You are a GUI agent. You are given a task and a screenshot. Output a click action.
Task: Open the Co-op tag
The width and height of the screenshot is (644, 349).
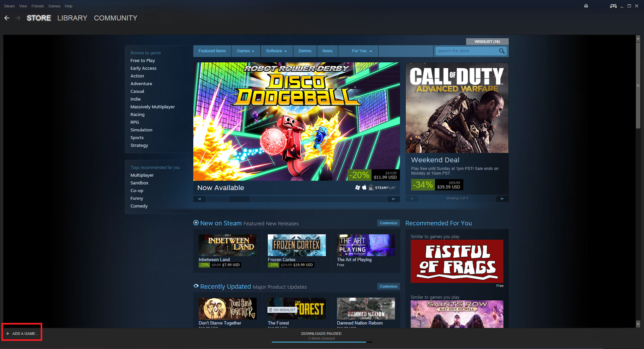pyautogui.click(x=137, y=191)
